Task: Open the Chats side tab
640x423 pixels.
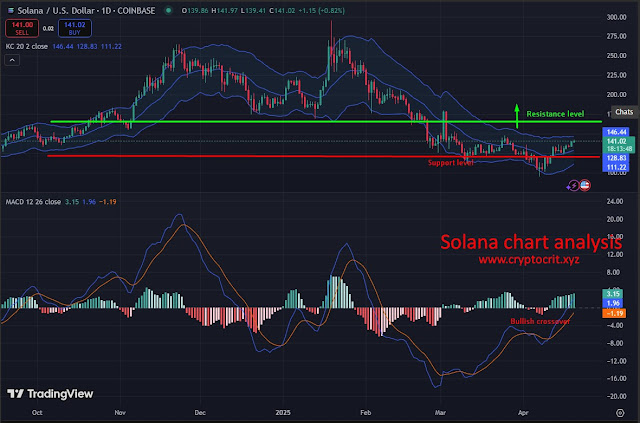Action: coord(624,112)
